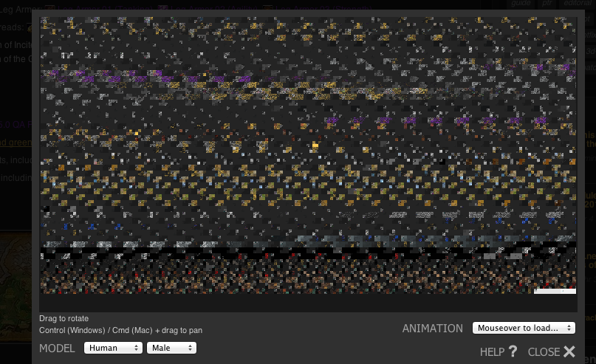Viewport: 596px width, 364px height.
Task: Switch to the guide tab in background page
Action: [x=521, y=4]
